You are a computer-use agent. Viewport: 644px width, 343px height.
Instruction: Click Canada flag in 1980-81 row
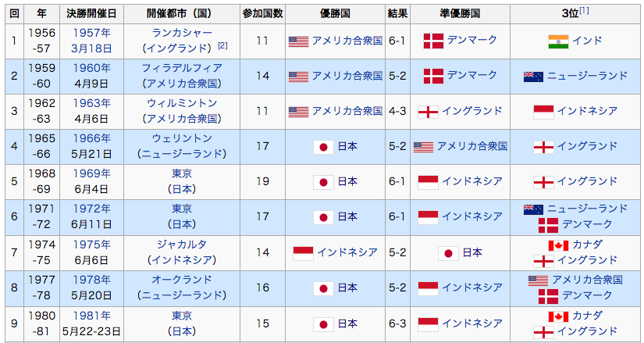(558, 316)
